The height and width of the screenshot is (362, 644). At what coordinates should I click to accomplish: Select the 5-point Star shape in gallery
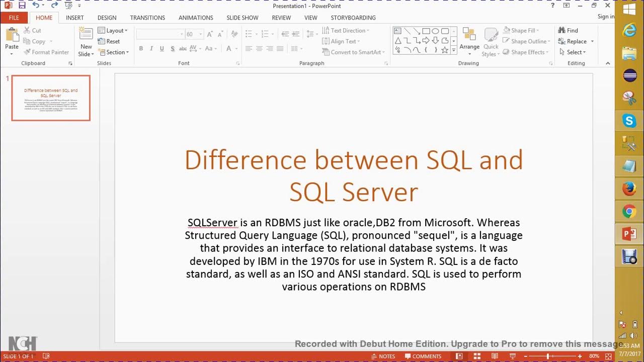click(445, 50)
